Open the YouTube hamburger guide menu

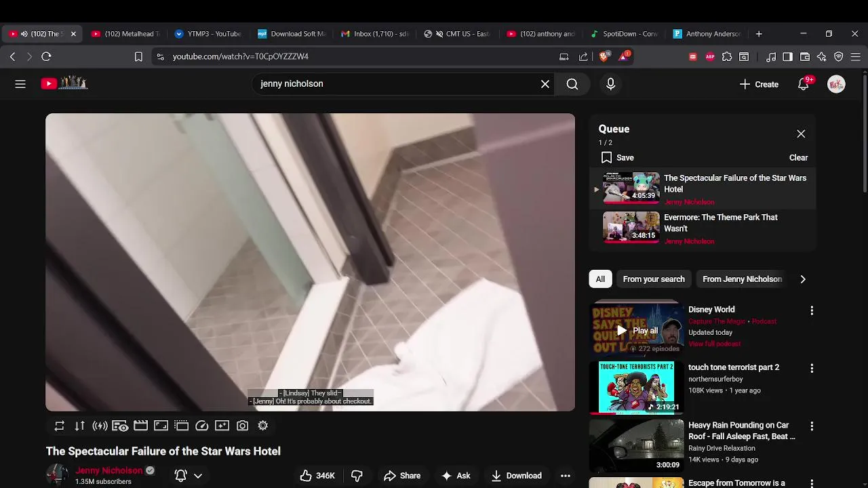pos(20,84)
